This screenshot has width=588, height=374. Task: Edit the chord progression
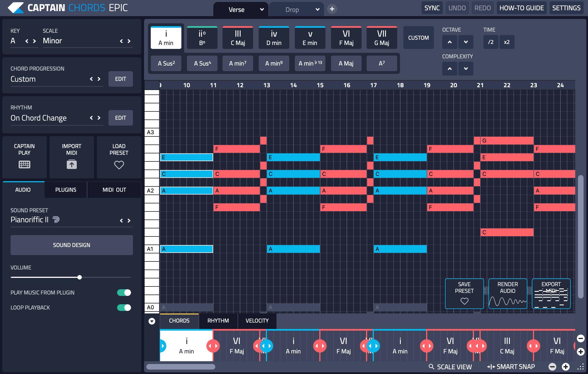pos(121,79)
